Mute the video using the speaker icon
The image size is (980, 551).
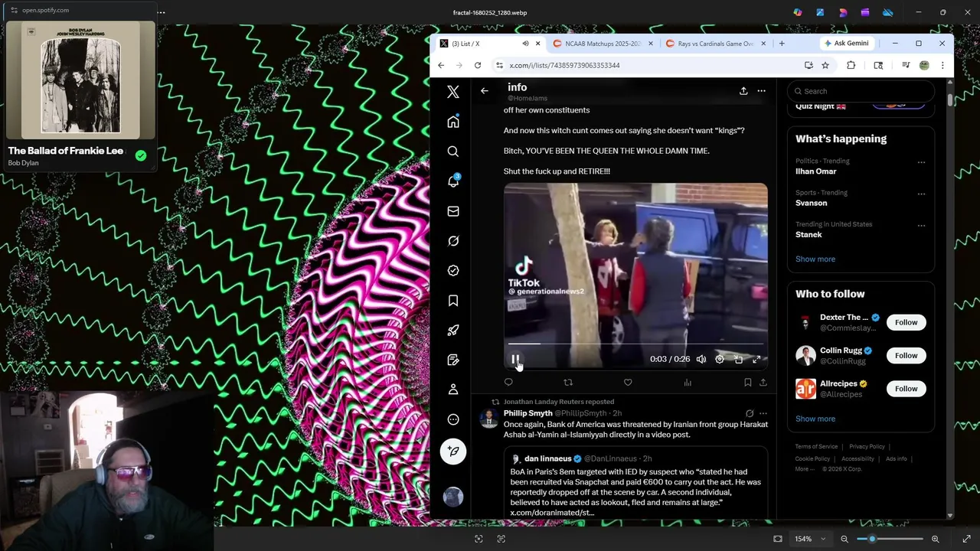(x=701, y=359)
